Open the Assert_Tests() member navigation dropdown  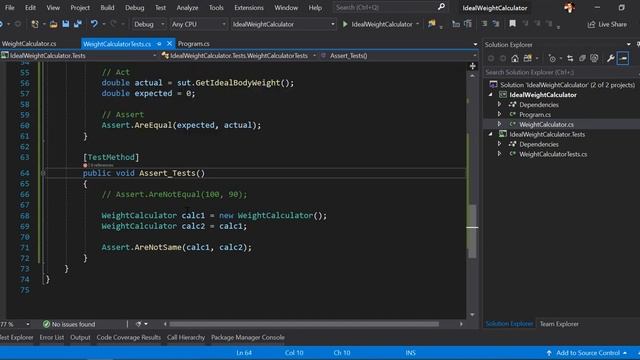click(398, 56)
